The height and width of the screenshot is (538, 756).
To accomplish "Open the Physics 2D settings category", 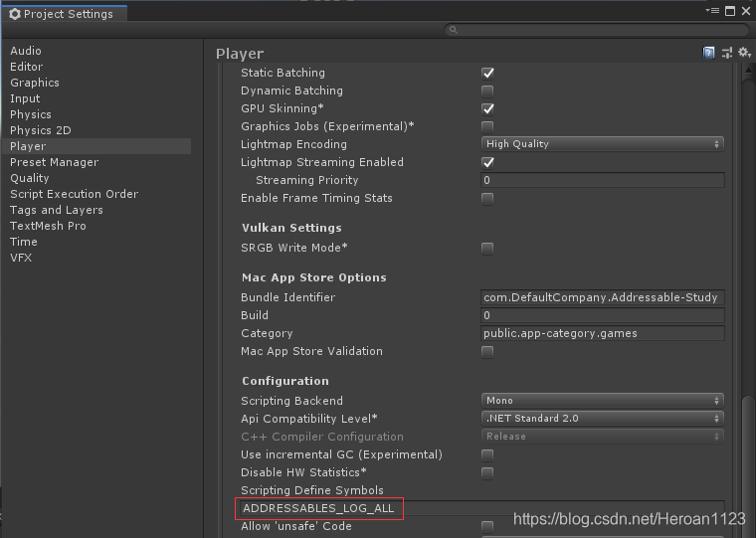I will tap(41, 130).
